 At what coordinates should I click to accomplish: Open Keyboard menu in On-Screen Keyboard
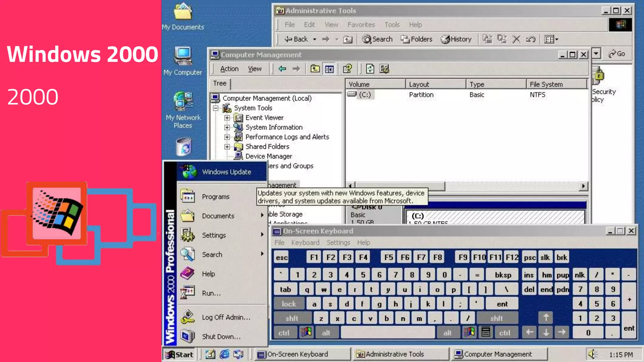(305, 243)
